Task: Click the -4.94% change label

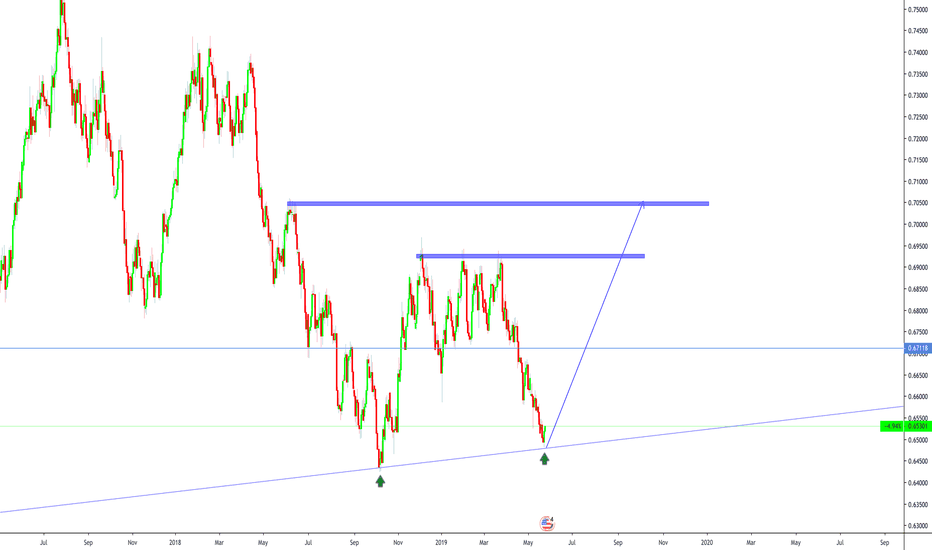Action: (x=893, y=426)
